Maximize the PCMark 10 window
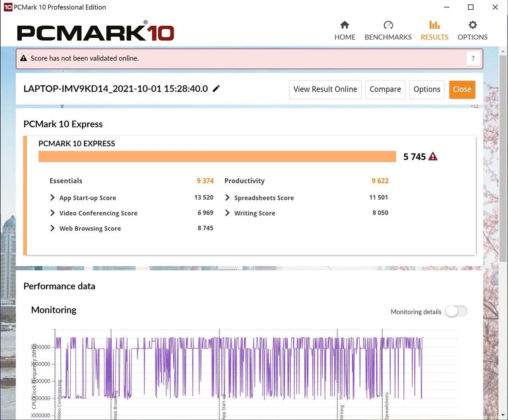508x420 pixels. click(471, 7)
